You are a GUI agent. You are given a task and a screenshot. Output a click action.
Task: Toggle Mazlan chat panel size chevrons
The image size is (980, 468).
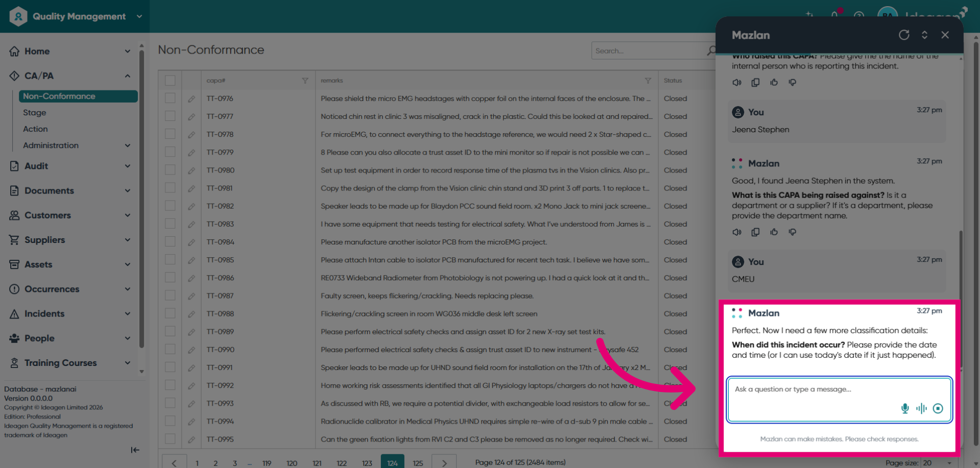[x=924, y=35]
